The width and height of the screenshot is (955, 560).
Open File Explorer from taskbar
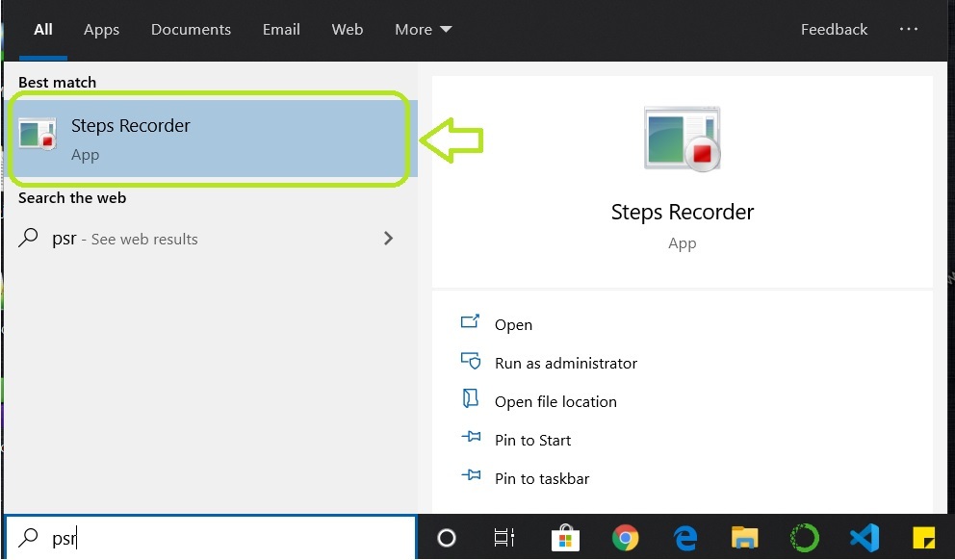pyautogui.click(x=744, y=538)
